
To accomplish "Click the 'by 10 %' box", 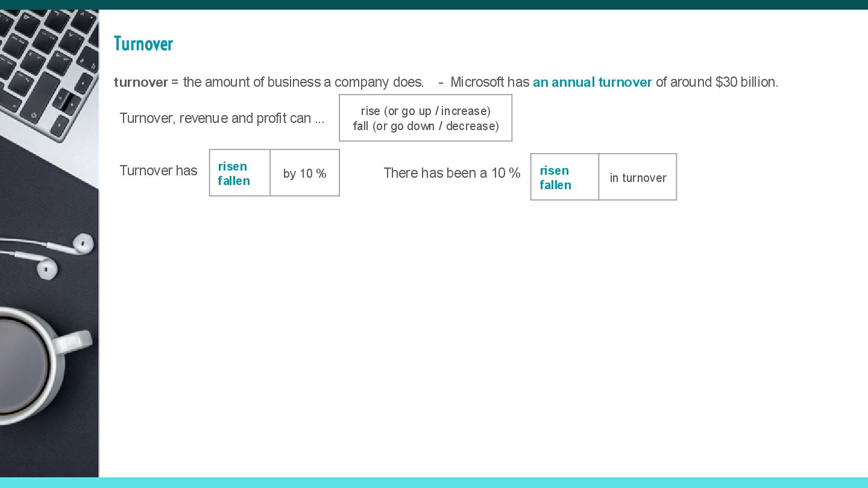I will pyautogui.click(x=305, y=173).
